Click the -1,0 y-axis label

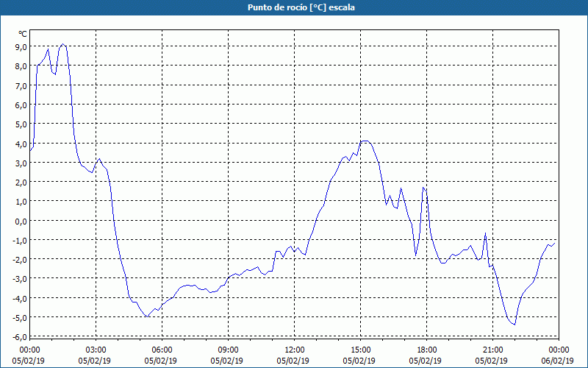click(x=19, y=241)
